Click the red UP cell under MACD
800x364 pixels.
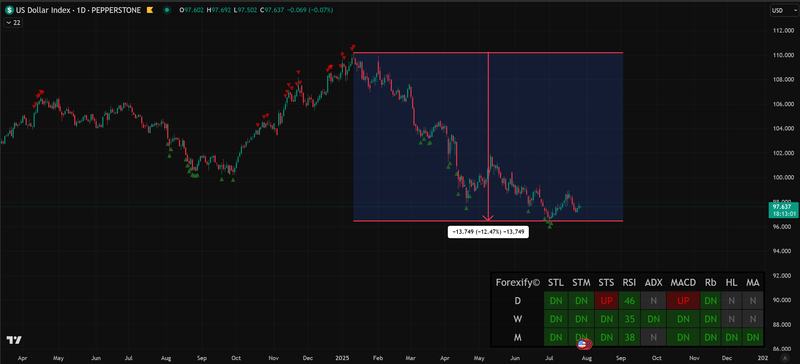[x=684, y=301]
